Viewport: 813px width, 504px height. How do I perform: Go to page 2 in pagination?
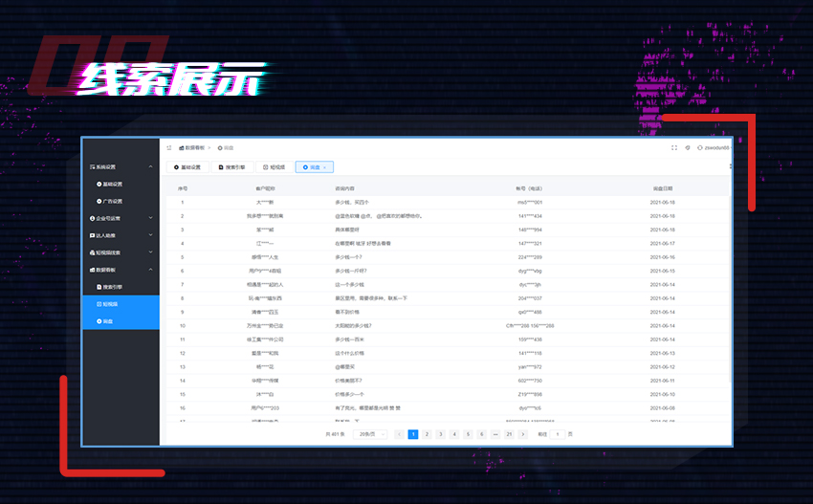pos(427,434)
